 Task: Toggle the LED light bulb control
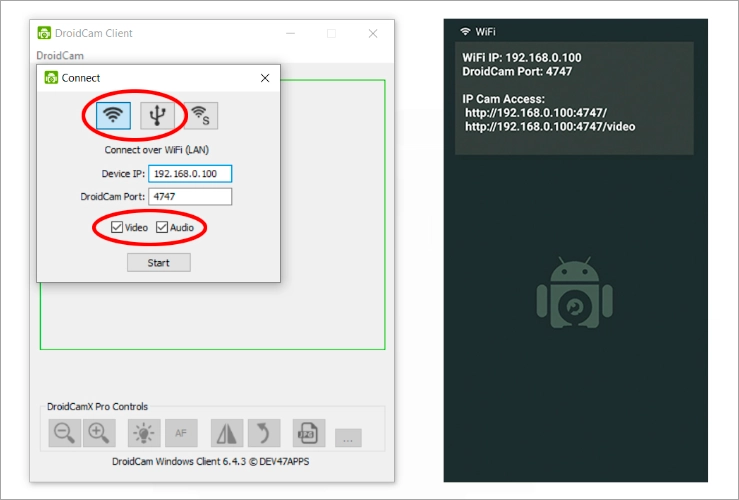tap(144, 433)
